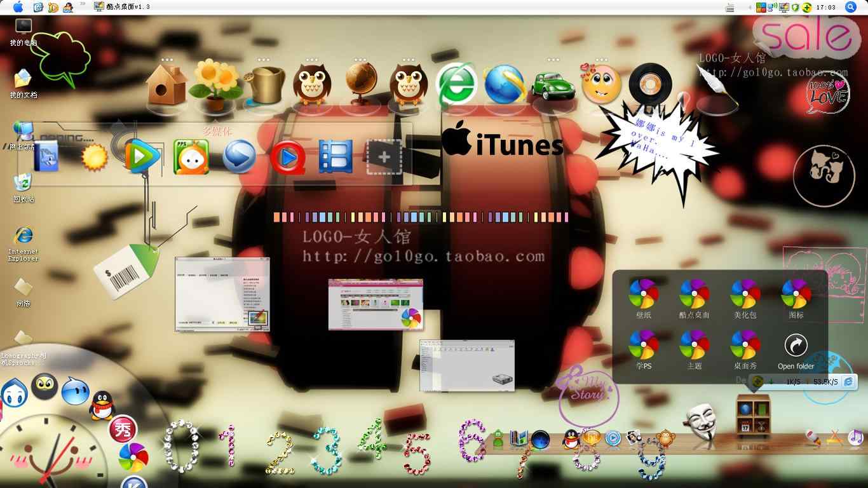Image resolution: width=868 pixels, height=488 pixels.
Task: Open the 回收站 recycle bin
Action: pos(24,187)
